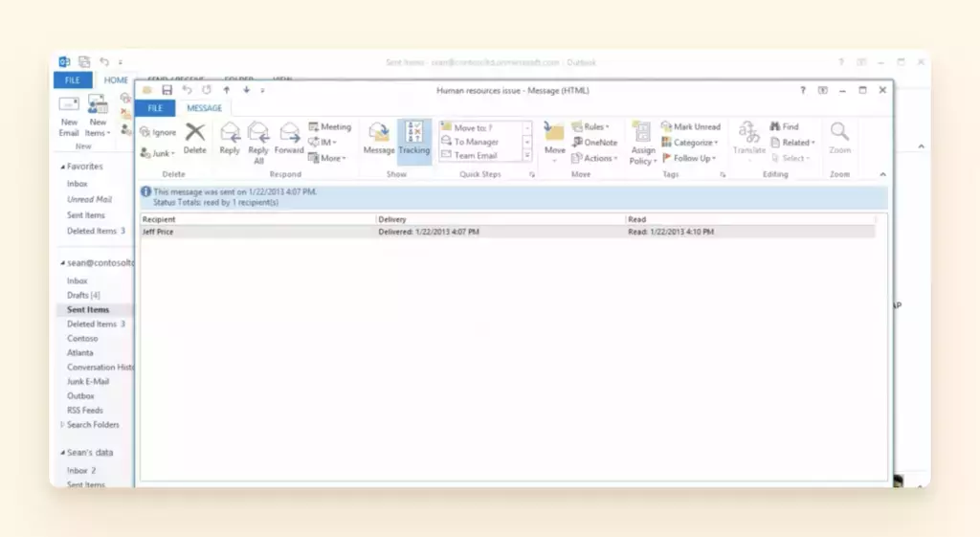Open the Outbox folder
Screen dimensions: 980x537
[80, 395]
